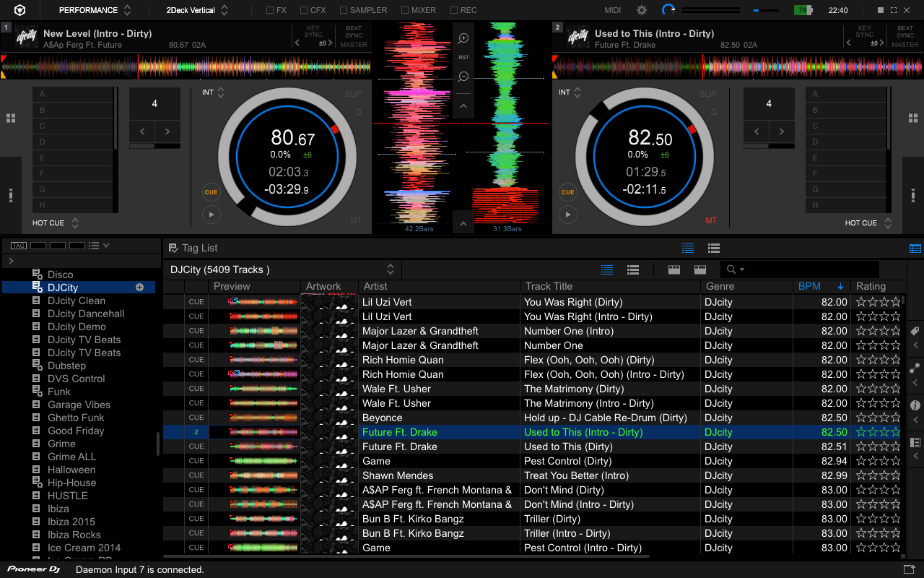Click the half waveform display icon
Viewport: 924px width, 578px height.
[x=699, y=269]
